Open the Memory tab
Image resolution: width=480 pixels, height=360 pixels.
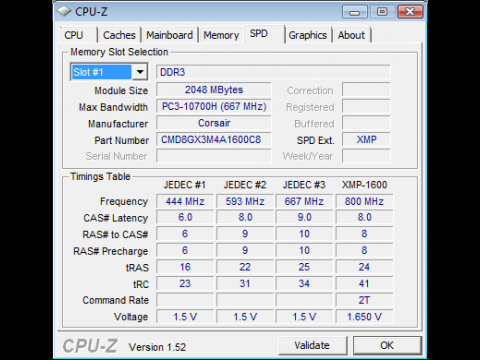click(221, 35)
